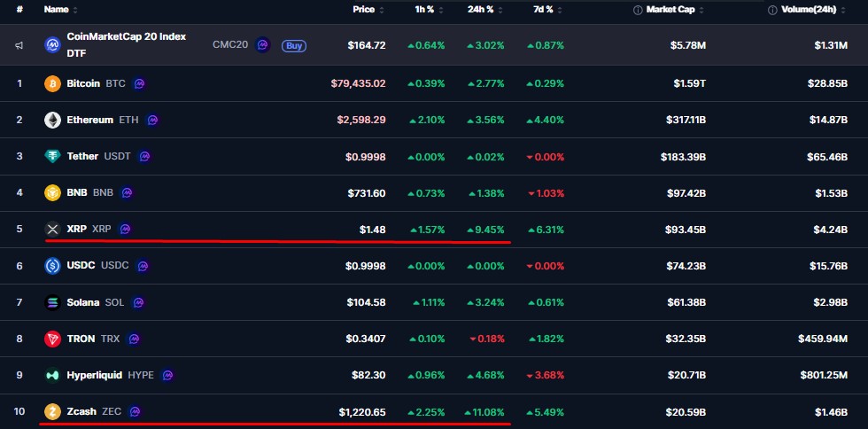Open the chat icon beside USDT

point(144,157)
